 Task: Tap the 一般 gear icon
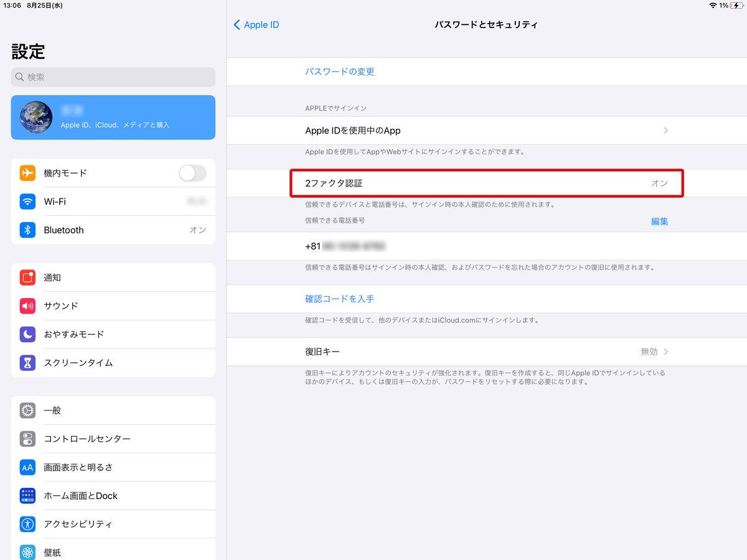27,411
